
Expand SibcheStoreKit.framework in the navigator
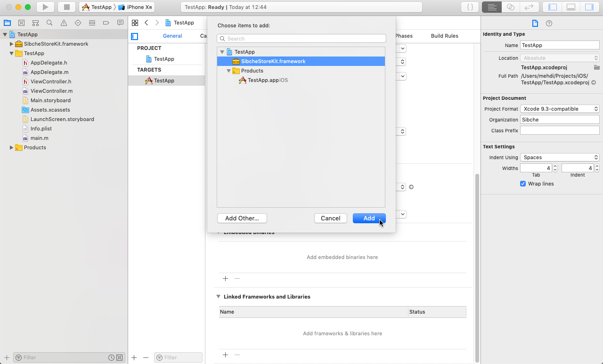pos(11,44)
